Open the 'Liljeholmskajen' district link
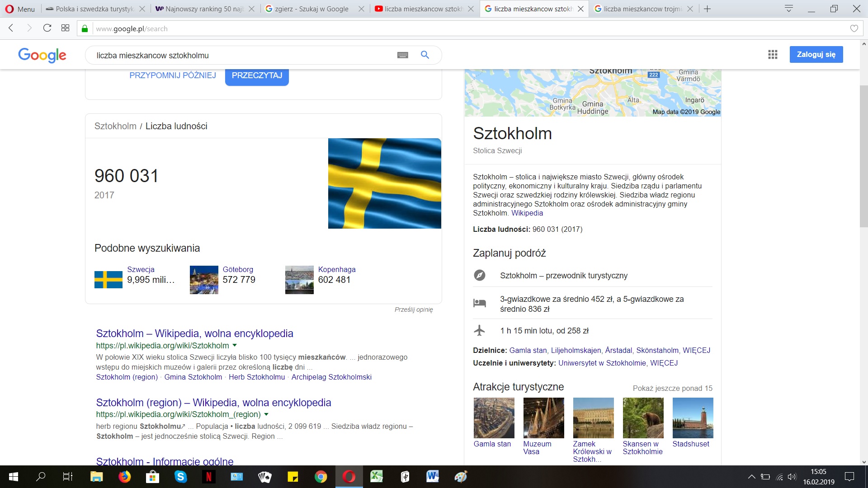 coord(576,351)
